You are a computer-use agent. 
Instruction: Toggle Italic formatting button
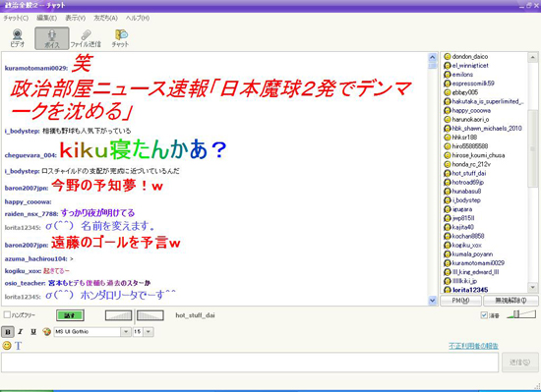coord(21,332)
